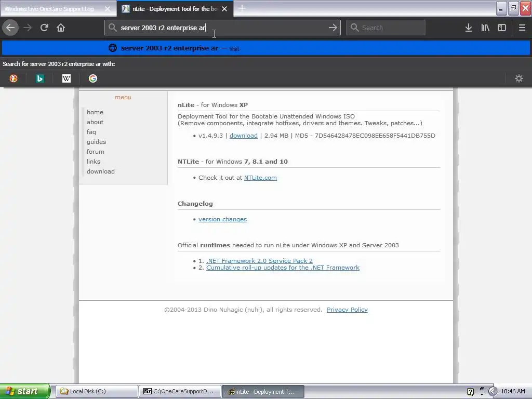
Task: Open the about menu item
Action: (95, 122)
